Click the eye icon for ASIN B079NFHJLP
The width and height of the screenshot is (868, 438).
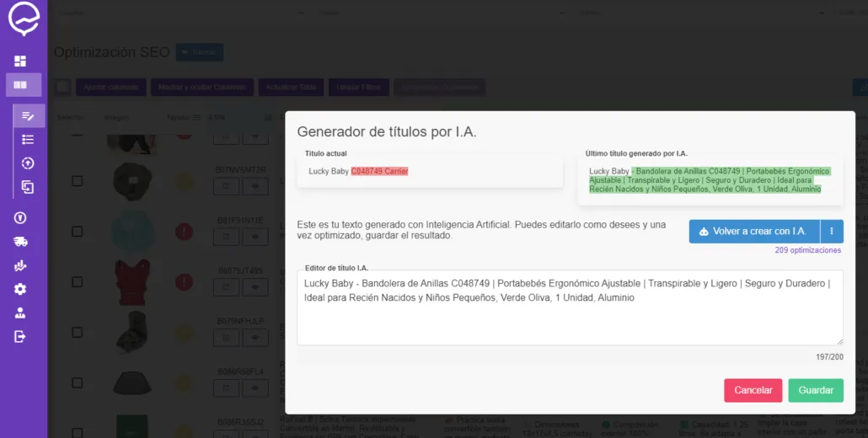point(255,338)
